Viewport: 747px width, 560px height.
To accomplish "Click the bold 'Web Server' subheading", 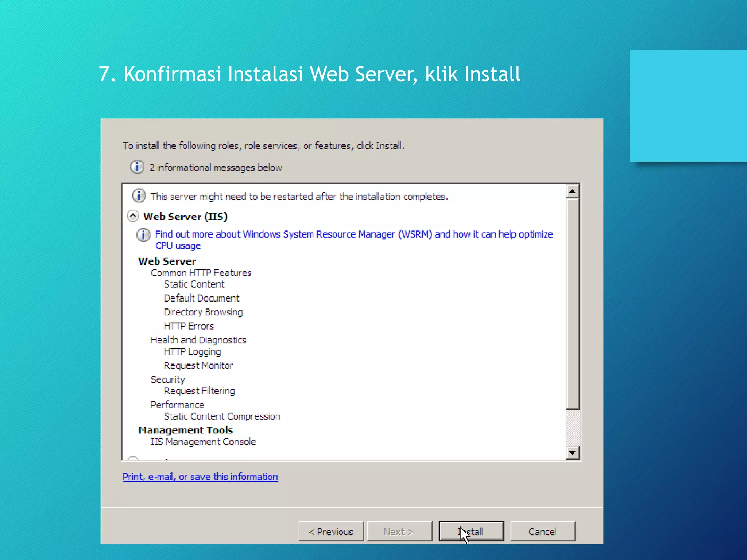I will coord(167,261).
